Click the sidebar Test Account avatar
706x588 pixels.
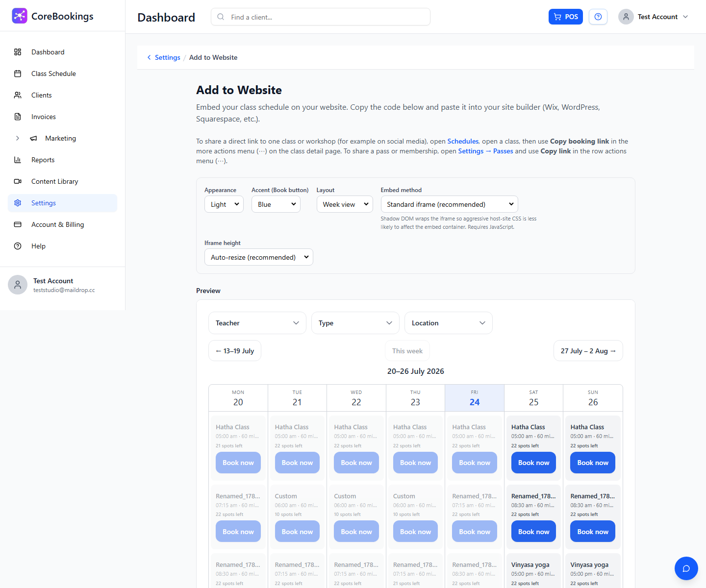pos(18,285)
